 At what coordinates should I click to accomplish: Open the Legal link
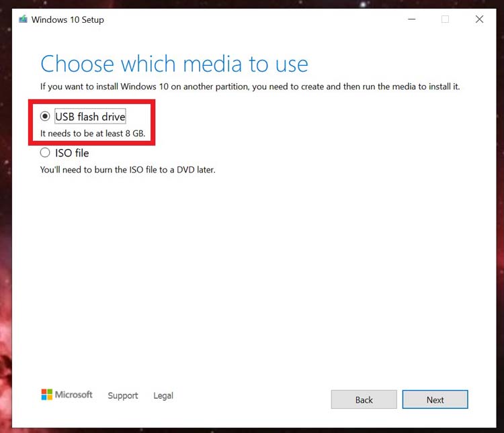coord(163,395)
